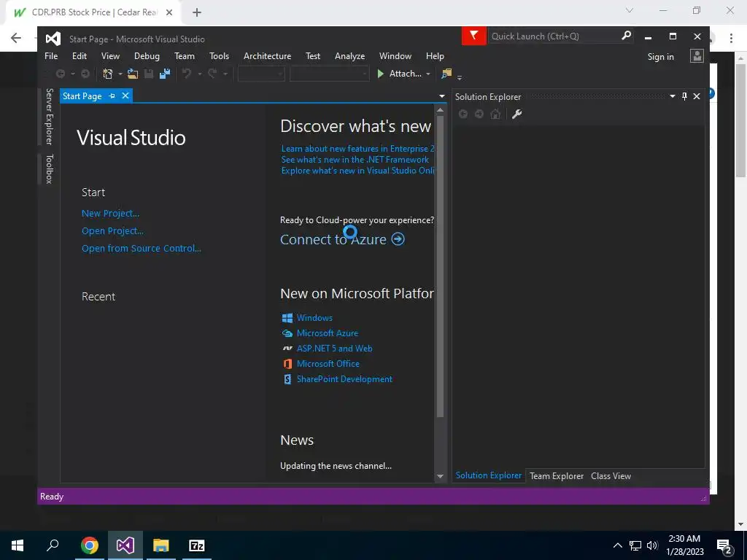Open Properties with the wrench icon
Image resolution: width=747 pixels, height=560 pixels.
(x=517, y=114)
